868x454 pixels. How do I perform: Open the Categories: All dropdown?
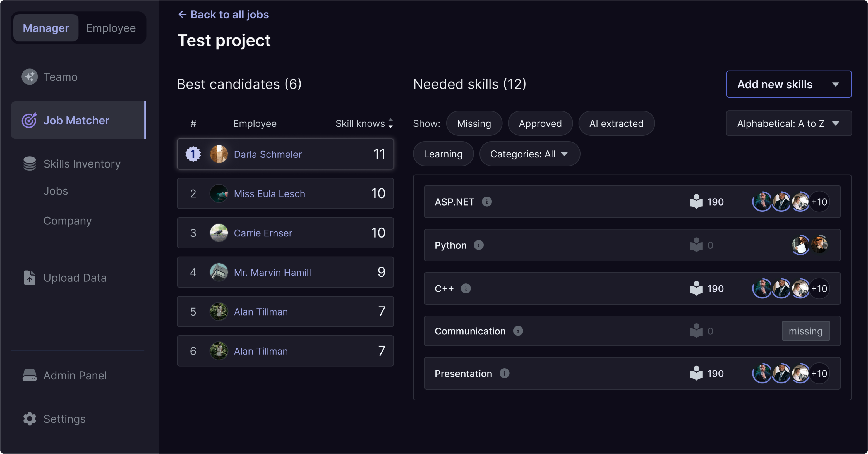(x=529, y=154)
